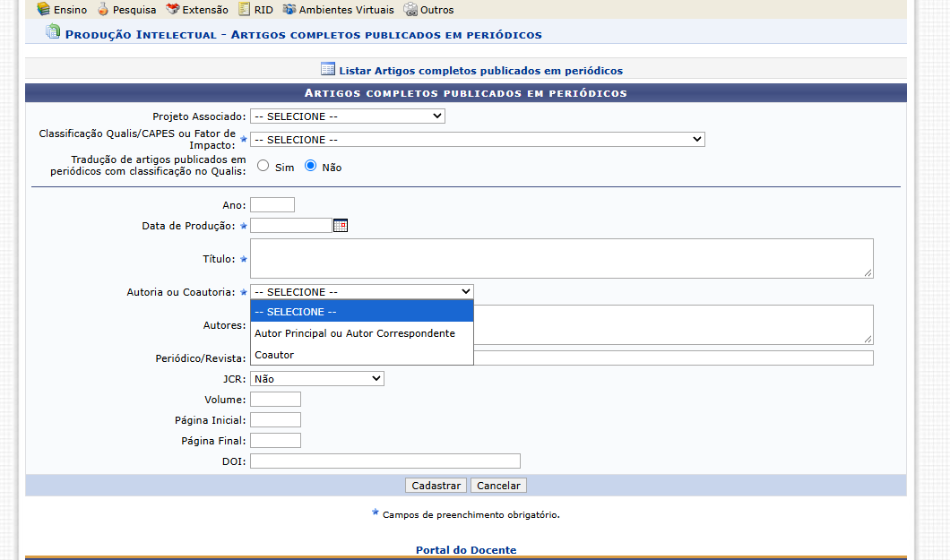The height and width of the screenshot is (560, 950).
Task: Click the RID notepad icon
Action: click(x=244, y=9)
